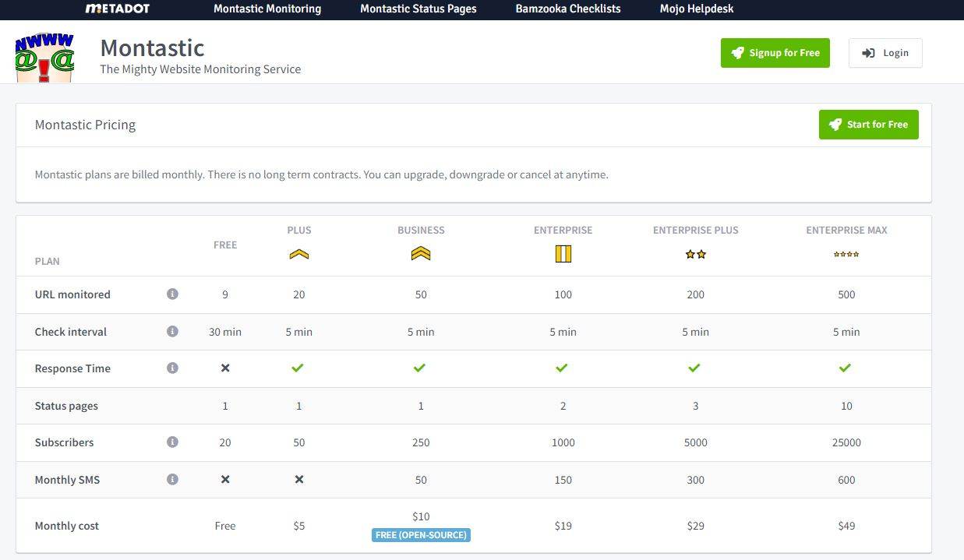Click Response Time checkmark under Enterprise Plus
Screen dimensions: 964x560
pyautogui.click(x=694, y=368)
